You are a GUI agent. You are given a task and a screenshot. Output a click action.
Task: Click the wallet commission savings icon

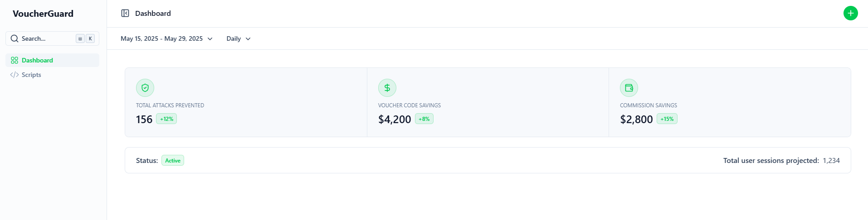[629, 88]
